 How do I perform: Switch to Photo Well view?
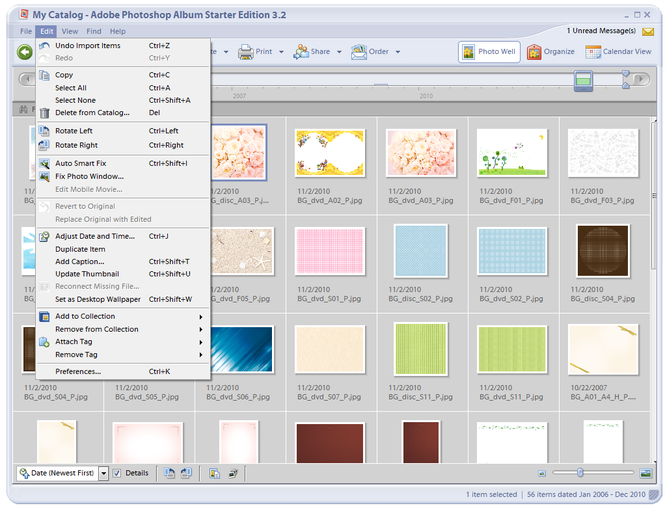[489, 52]
